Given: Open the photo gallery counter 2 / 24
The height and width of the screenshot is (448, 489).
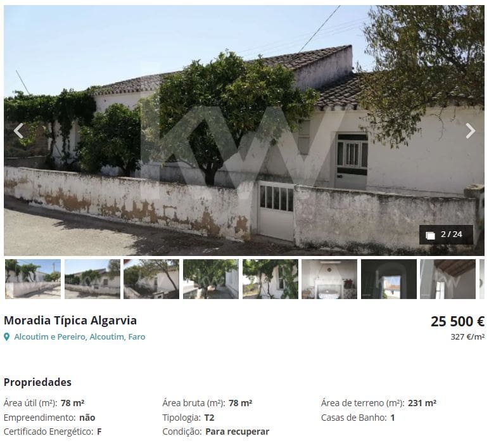Looking at the screenshot, I should [446, 234].
